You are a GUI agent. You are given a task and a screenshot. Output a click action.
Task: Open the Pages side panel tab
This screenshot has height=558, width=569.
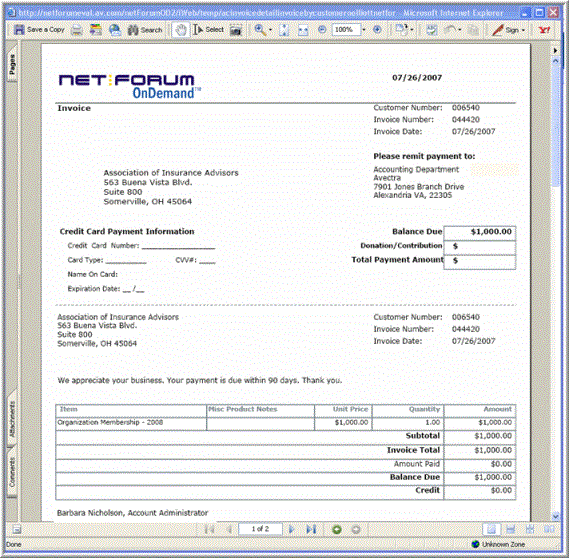[x=12, y=65]
